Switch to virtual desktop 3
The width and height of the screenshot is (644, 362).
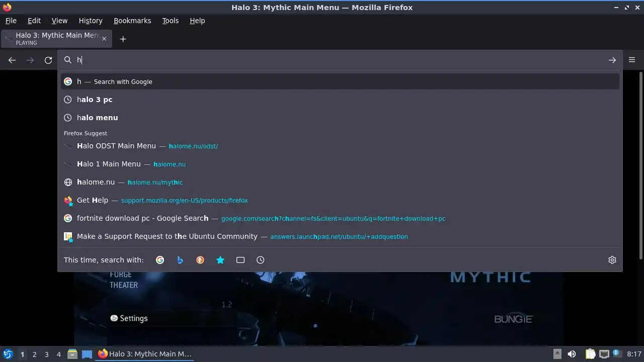pyautogui.click(x=46, y=354)
